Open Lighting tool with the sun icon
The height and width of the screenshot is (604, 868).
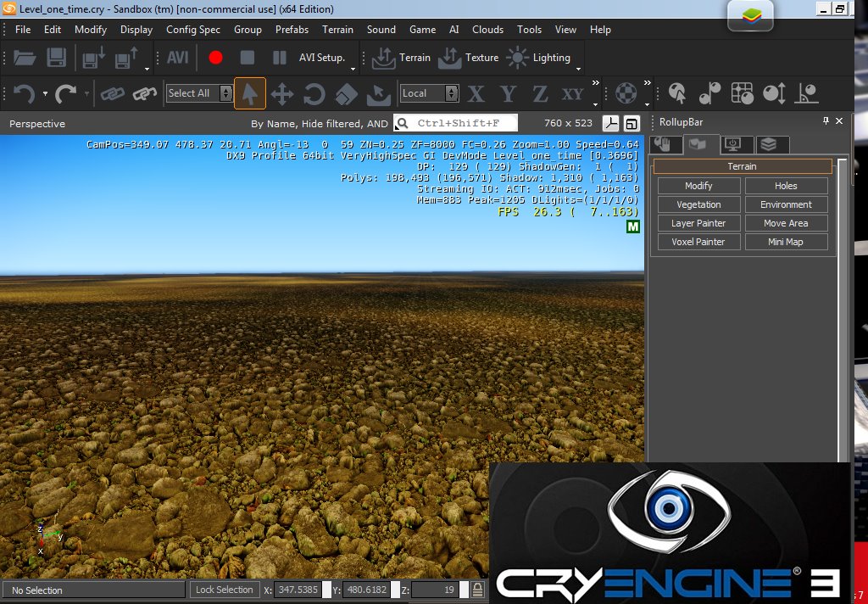click(x=538, y=58)
